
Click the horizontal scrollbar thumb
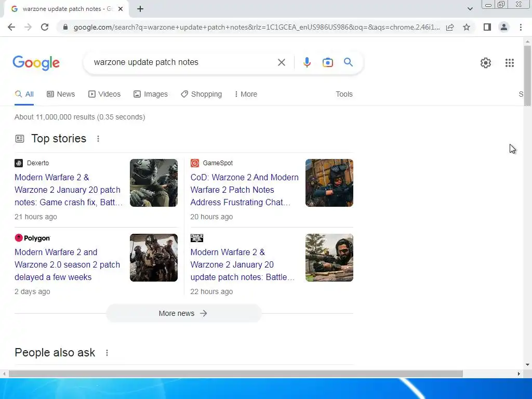pos(236,374)
